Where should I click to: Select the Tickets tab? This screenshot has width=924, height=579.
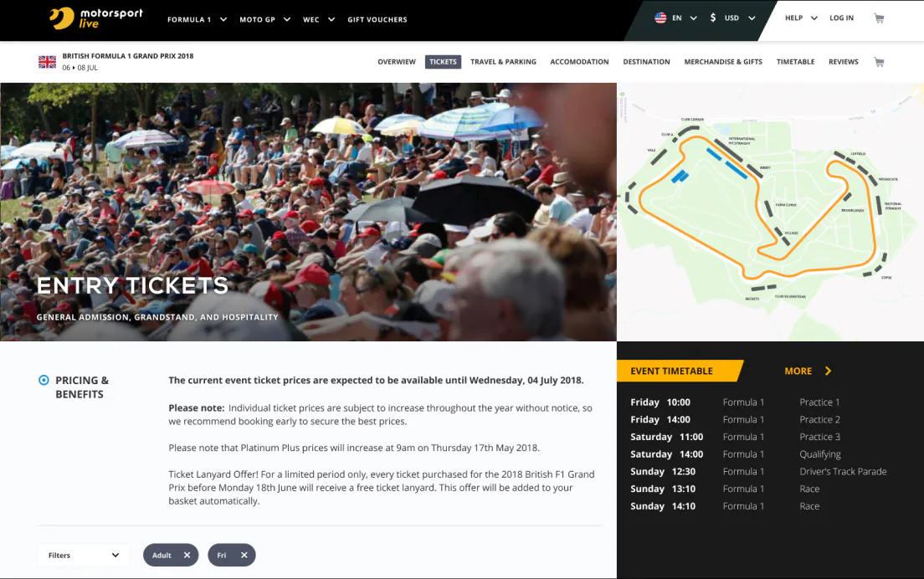coord(443,62)
